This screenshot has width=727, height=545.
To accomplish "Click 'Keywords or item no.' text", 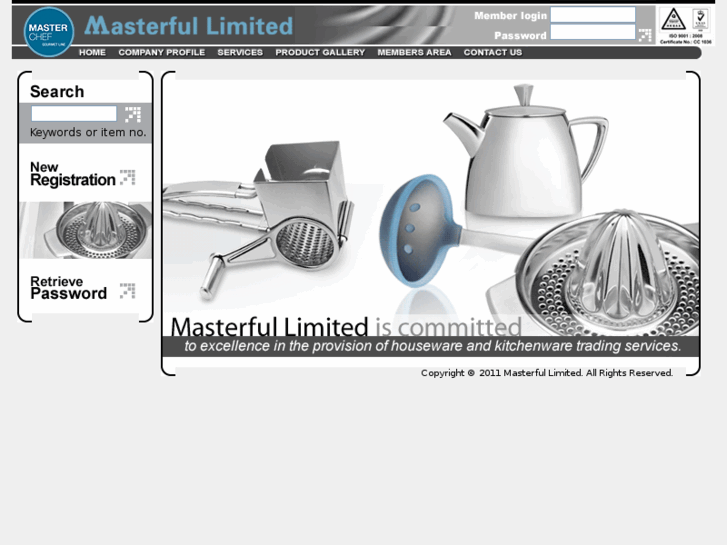I will click(88, 133).
